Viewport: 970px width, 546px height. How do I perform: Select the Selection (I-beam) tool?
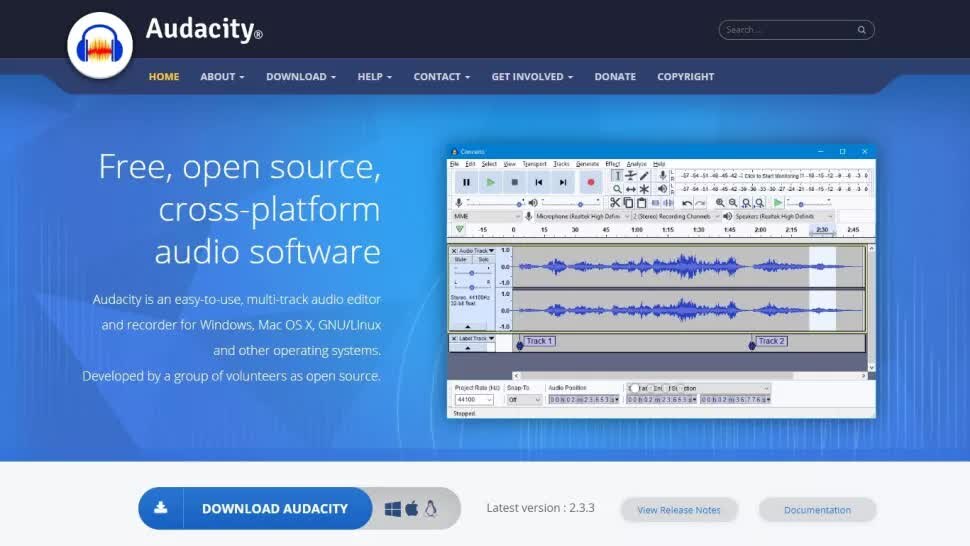point(617,176)
